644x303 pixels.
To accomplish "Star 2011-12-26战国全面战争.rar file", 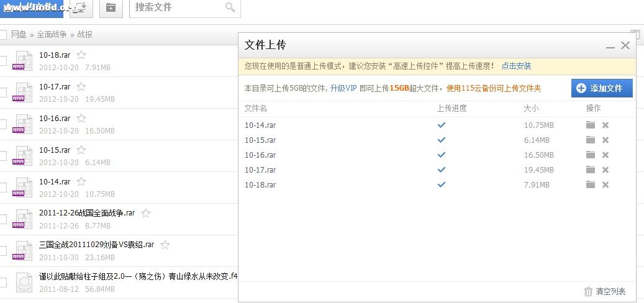I will click(146, 213).
